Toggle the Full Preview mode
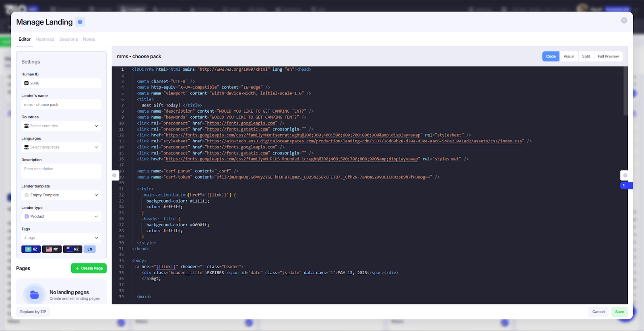Image resolution: width=644 pixels, height=331 pixels. (x=608, y=56)
